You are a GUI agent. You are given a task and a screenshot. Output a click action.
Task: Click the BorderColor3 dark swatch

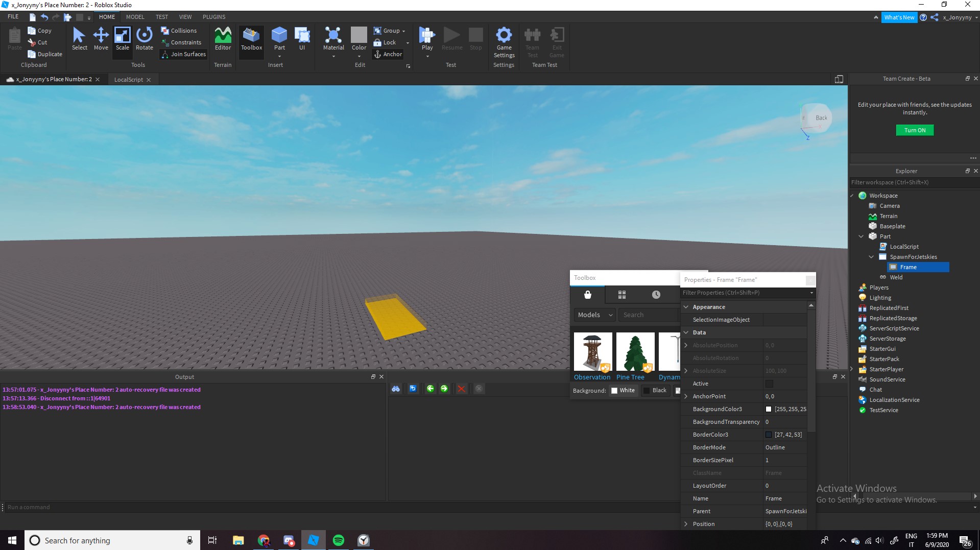[x=769, y=435]
